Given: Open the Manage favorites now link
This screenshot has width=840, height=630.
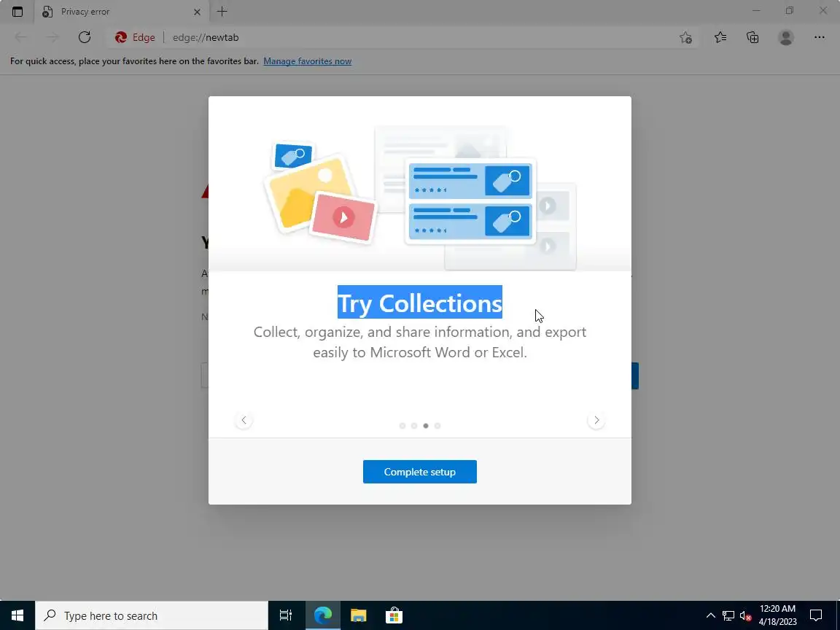Looking at the screenshot, I should click(308, 61).
